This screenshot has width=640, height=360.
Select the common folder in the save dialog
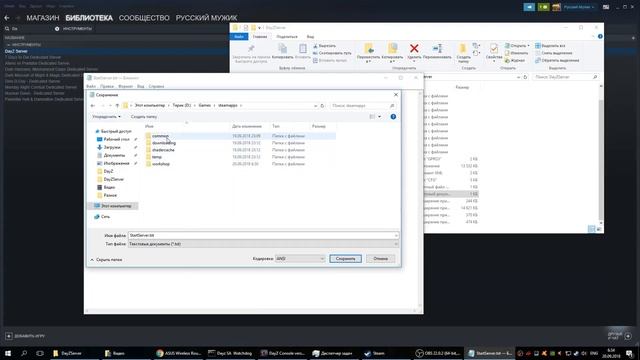pyautogui.click(x=160, y=136)
